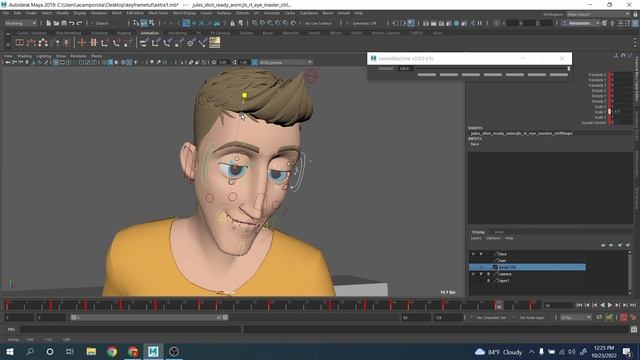Viewport: 640px width, 360px height.
Task: Click the gold-colored shelf icon
Action: click(x=214, y=42)
